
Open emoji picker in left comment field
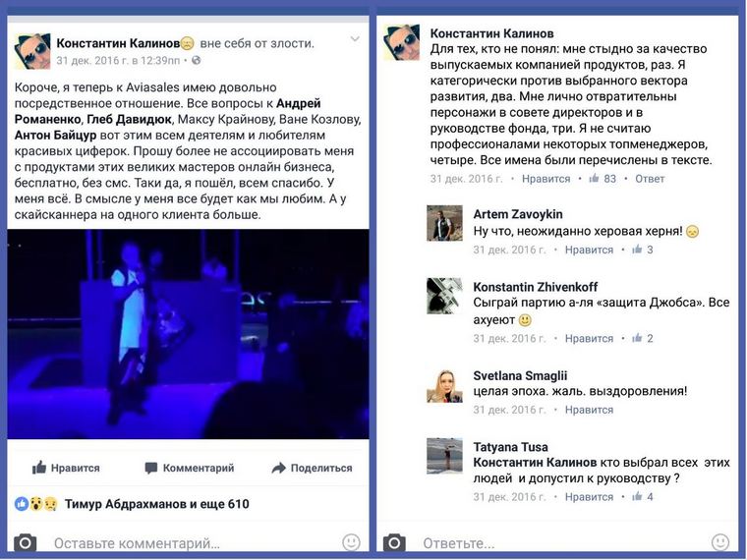(x=351, y=542)
